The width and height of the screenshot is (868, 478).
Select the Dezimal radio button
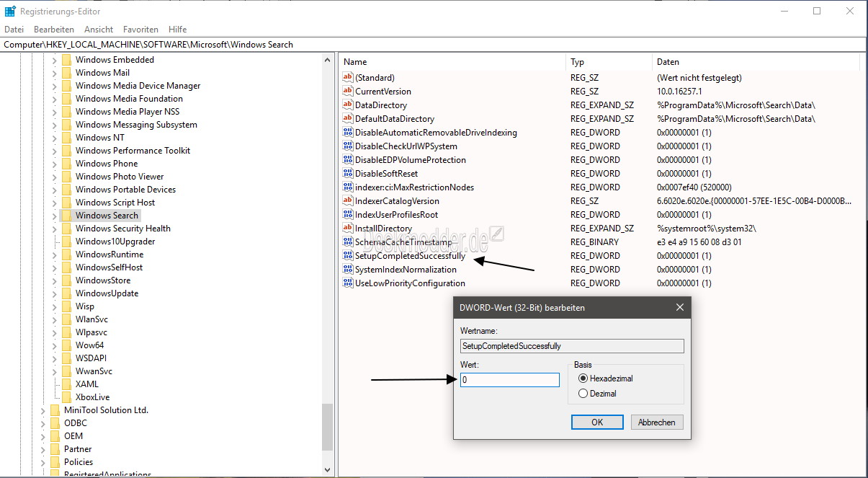(x=583, y=394)
